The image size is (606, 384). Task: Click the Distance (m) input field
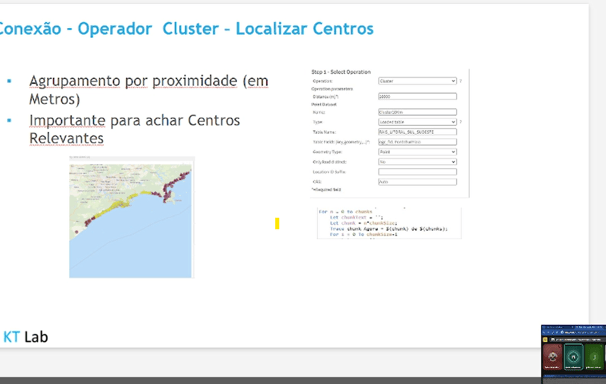point(417,96)
